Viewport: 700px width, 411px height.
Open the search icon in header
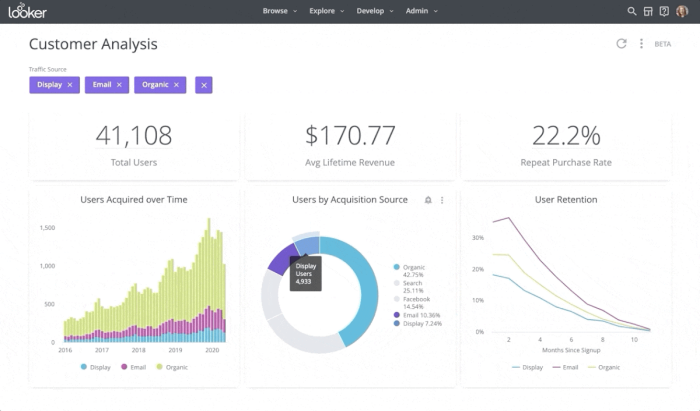coord(631,11)
